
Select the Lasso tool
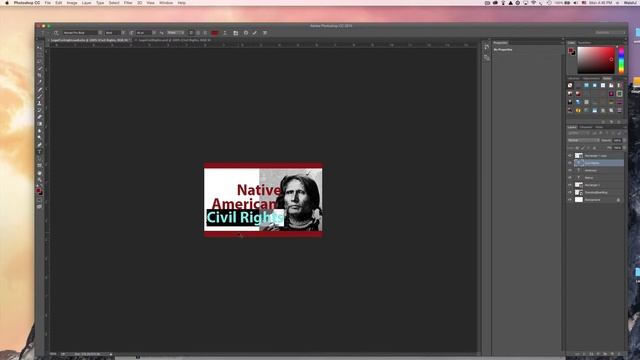tap(40, 61)
